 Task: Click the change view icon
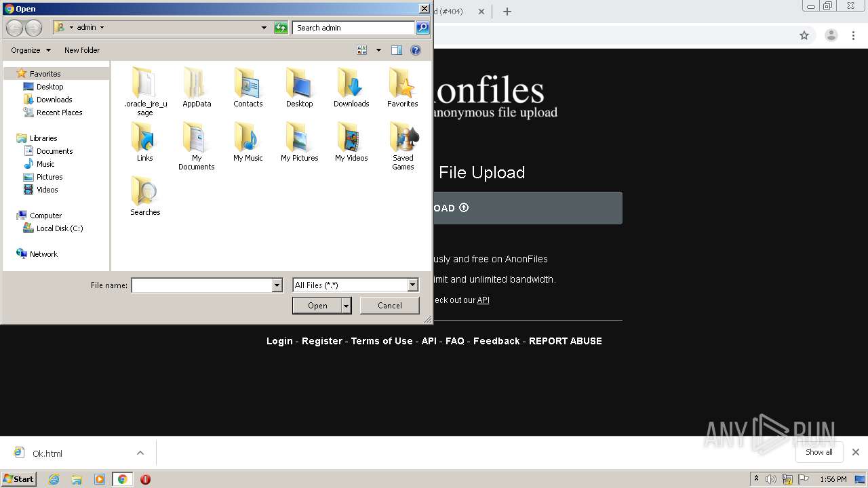click(362, 50)
